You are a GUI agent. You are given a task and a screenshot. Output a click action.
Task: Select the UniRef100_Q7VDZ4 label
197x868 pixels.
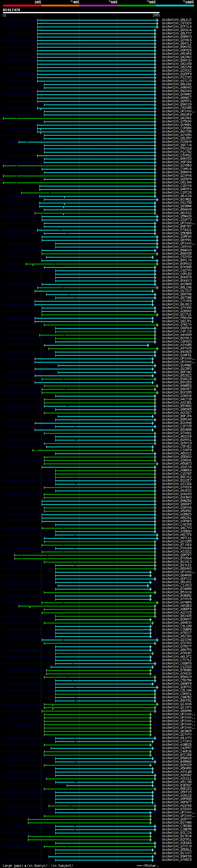coord(176,487)
